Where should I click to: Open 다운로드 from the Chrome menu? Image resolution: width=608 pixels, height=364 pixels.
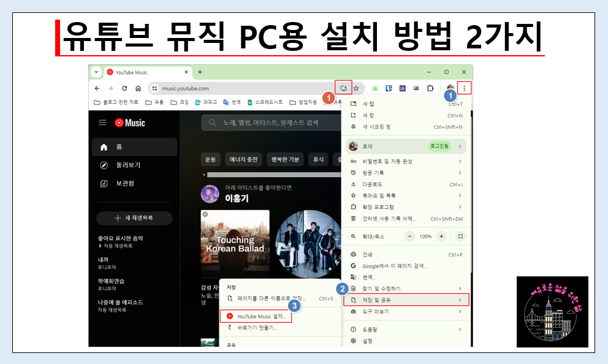pyautogui.click(x=406, y=184)
